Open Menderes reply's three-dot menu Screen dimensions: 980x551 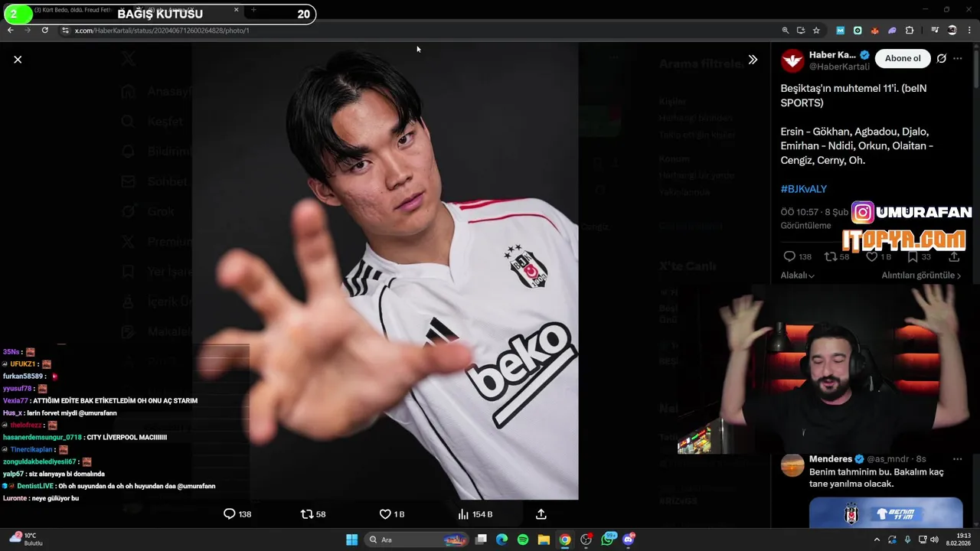coord(957,459)
